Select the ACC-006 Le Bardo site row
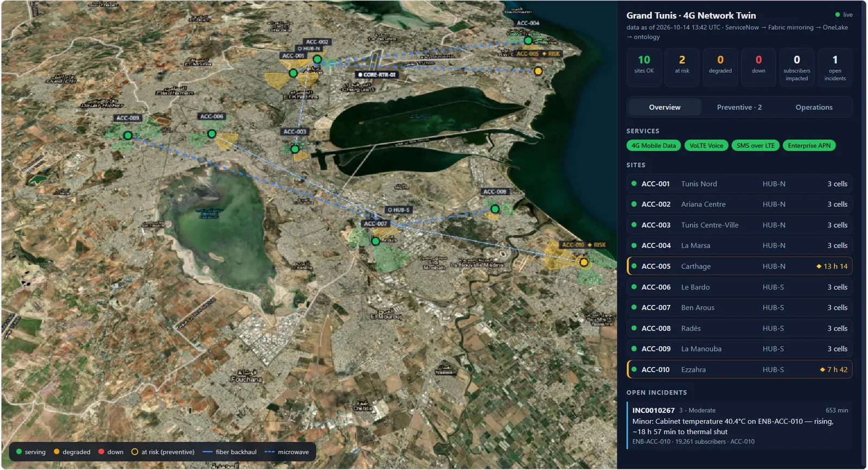 [739, 287]
